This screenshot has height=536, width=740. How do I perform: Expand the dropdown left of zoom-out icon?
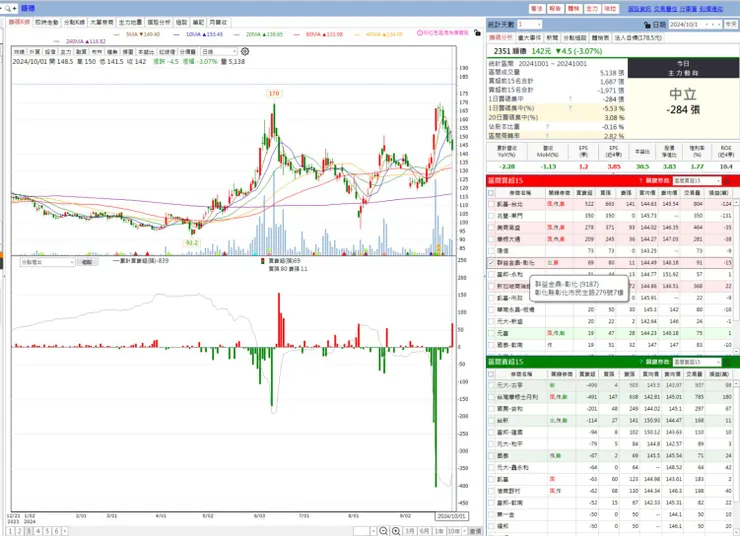(373, 531)
